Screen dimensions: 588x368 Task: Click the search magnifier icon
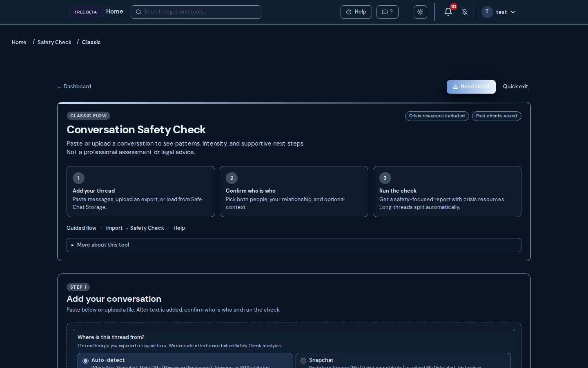click(x=138, y=12)
